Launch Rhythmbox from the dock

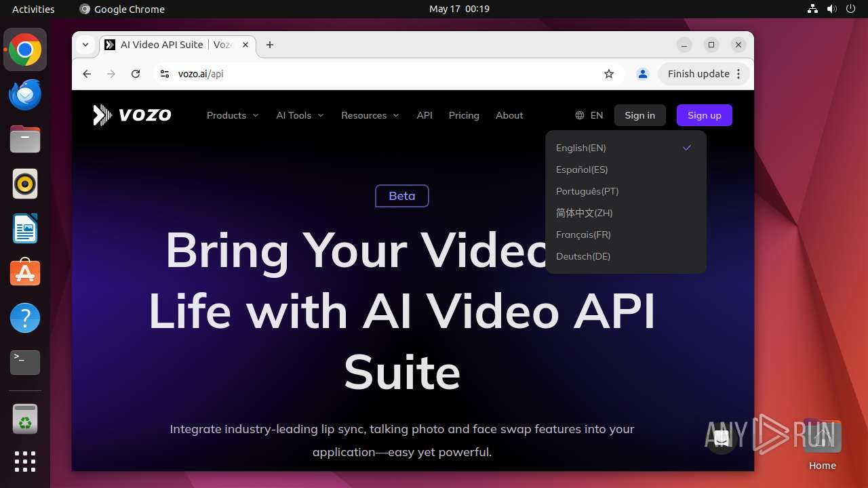click(25, 184)
